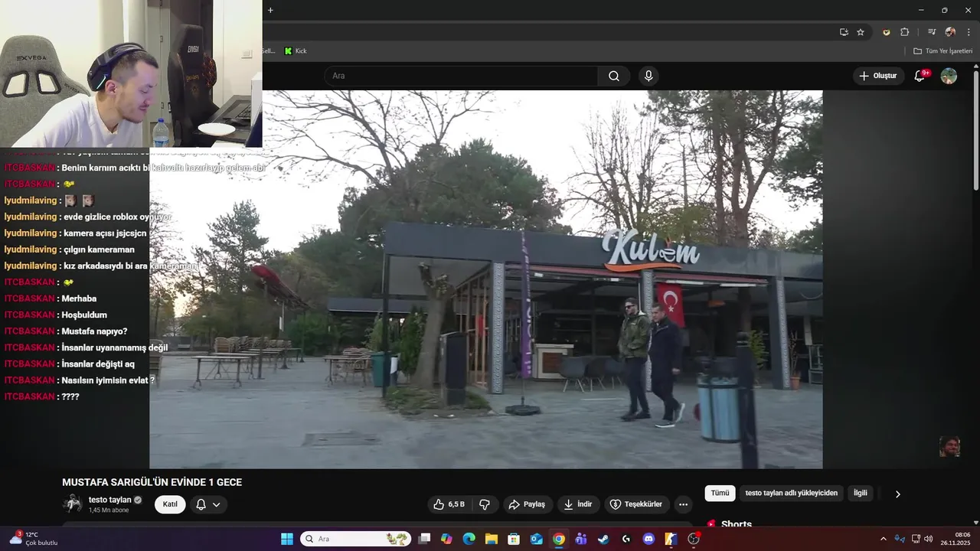Click chat message "çılgın kameraman"
Viewport: 980px width, 551px height.
click(99, 249)
